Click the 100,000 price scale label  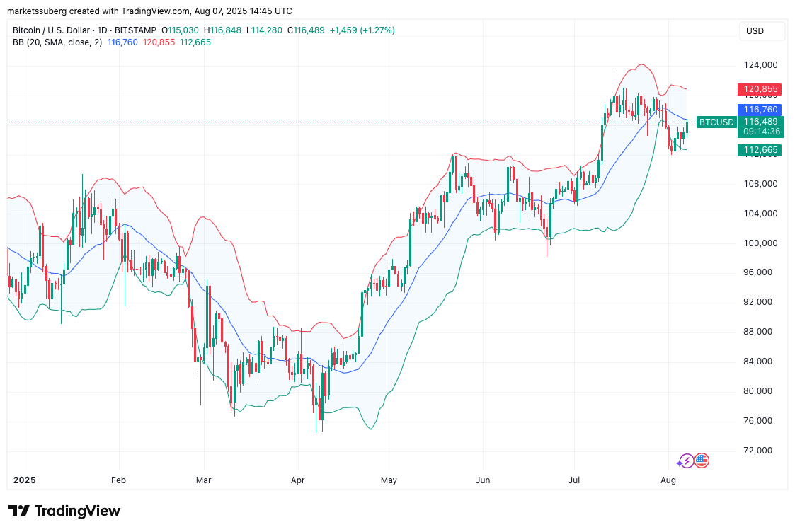click(758, 243)
